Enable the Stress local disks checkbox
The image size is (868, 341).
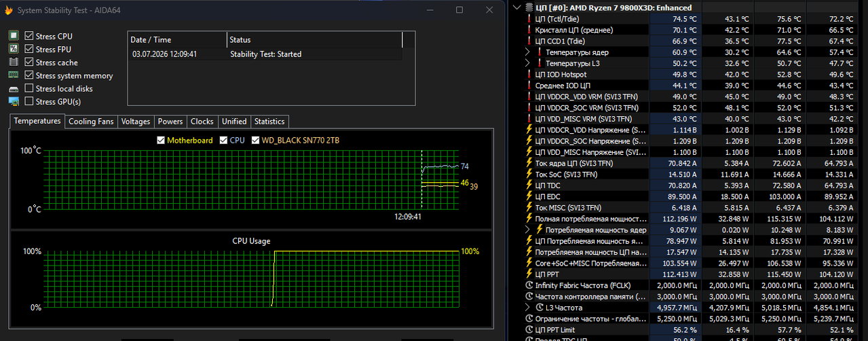click(29, 88)
